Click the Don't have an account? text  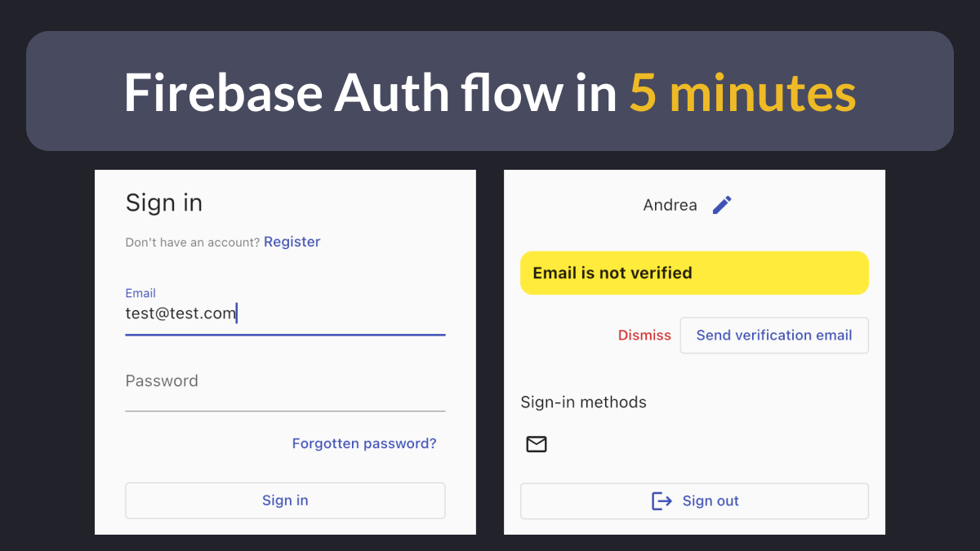(193, 242)
